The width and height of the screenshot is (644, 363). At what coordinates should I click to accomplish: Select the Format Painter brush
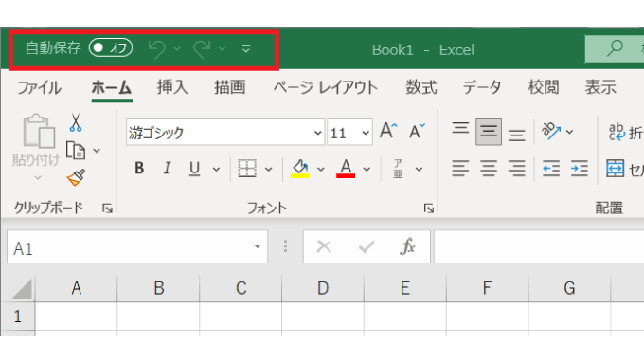pyautogui.click(x=76, y=177)
